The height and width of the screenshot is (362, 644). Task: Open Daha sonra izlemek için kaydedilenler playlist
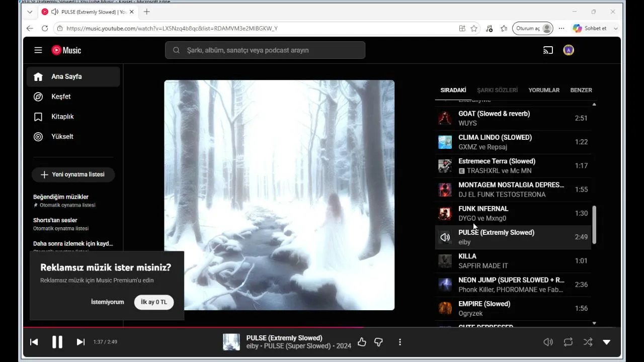73,245
